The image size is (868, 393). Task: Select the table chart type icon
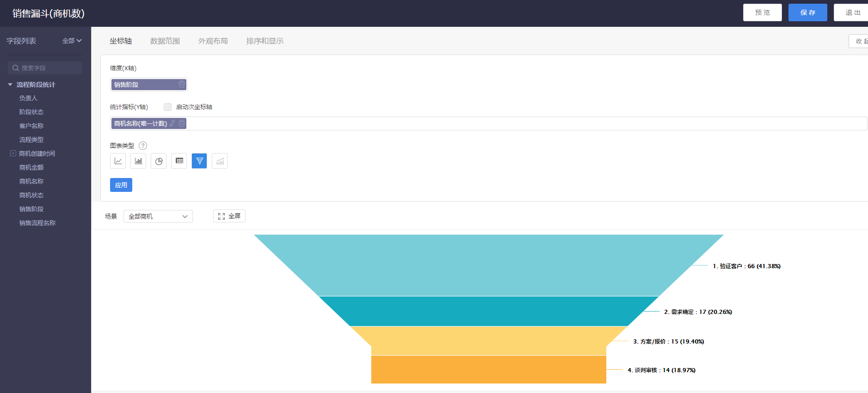point(179,161)
